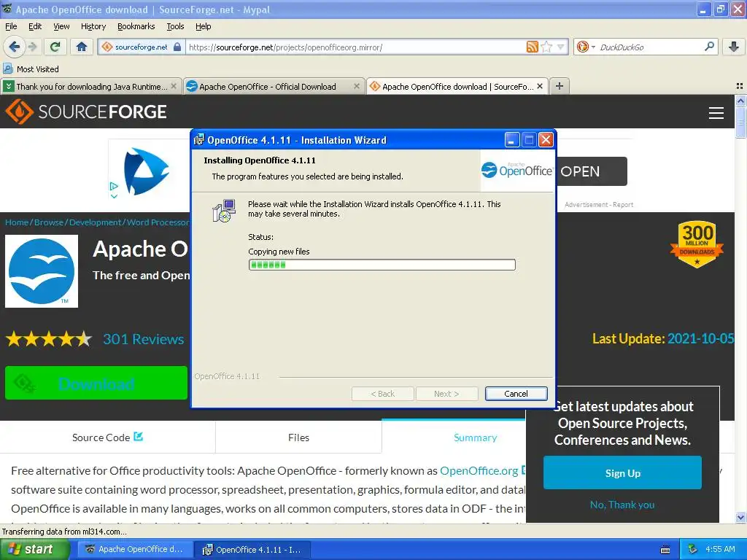The width and height of the screenshot is (747, 560).
Task: Expand the address bar history dropdown arrow
Action: pos(561,47)
